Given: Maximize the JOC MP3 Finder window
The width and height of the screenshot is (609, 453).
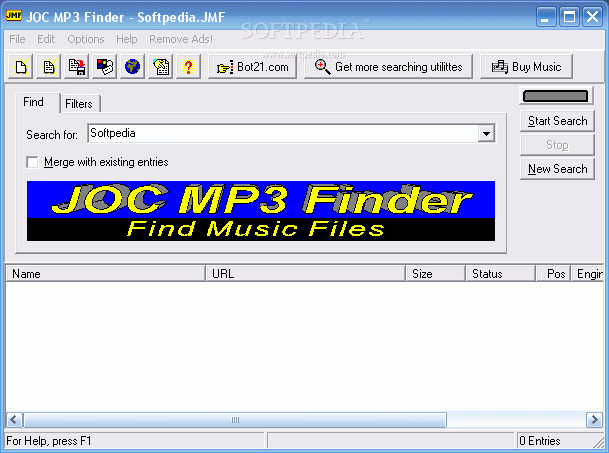Looking at the screenshot, I should click(569, 17).
